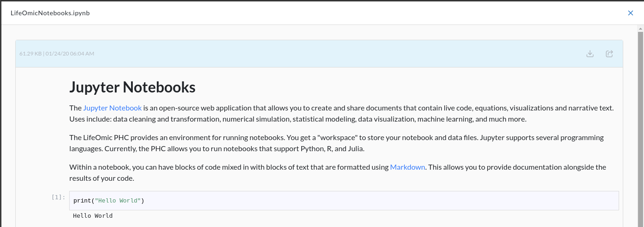Download the notebook file
Screen dimensions: 644x227
click(590, 54)
